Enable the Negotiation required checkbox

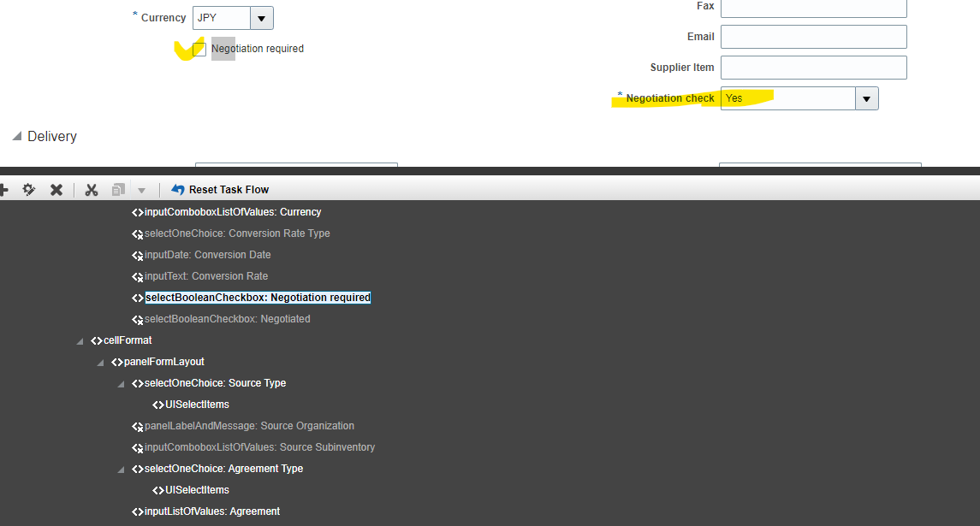tap(199, 49)
